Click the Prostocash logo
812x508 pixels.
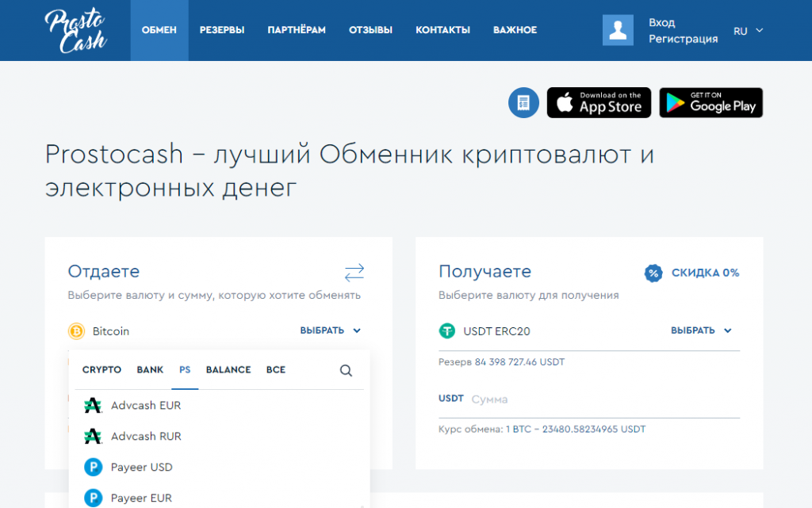click(75, 31)
